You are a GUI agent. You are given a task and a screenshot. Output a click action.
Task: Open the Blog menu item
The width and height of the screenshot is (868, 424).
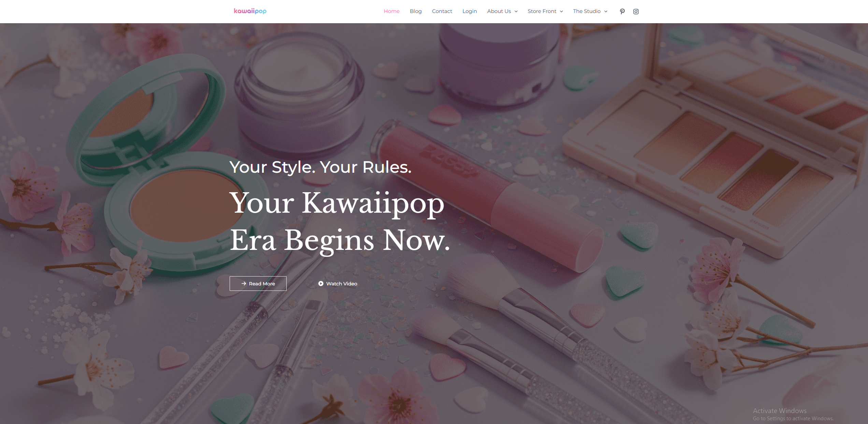(x=416, y=11)
